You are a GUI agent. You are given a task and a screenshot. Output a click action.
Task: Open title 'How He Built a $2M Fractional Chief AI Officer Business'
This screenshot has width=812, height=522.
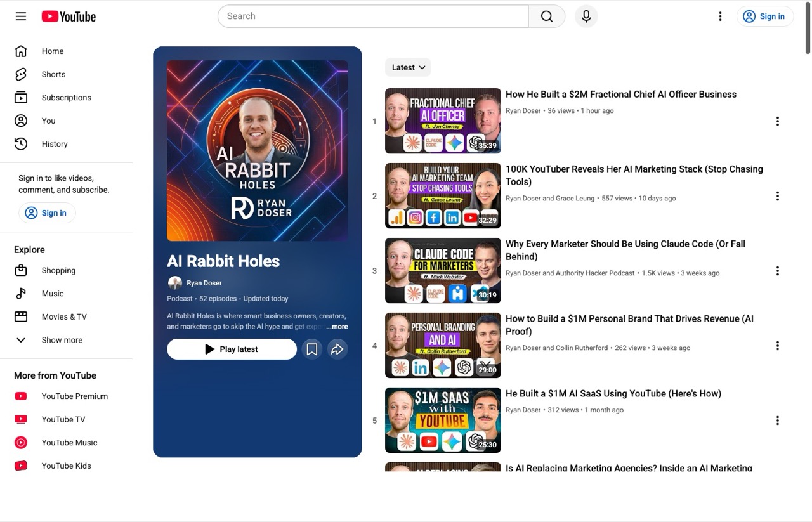[x=621, y=94]
